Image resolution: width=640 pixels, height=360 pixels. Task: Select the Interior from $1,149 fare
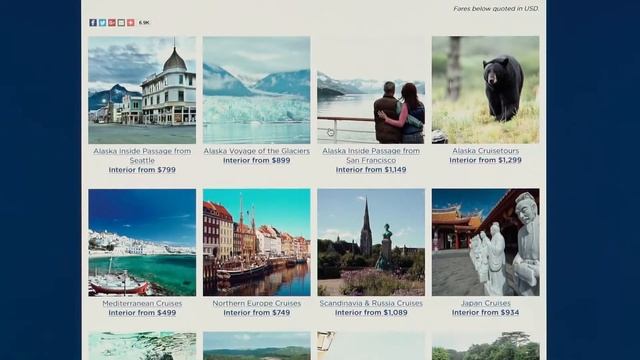[371, 170]
